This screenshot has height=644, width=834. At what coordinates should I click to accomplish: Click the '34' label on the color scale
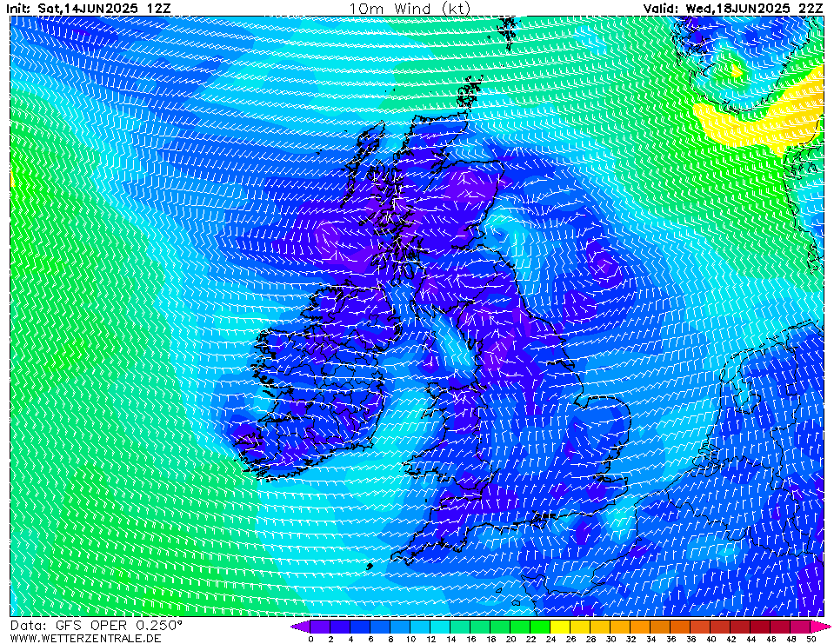pyautogui.click(x=651, y=639)
